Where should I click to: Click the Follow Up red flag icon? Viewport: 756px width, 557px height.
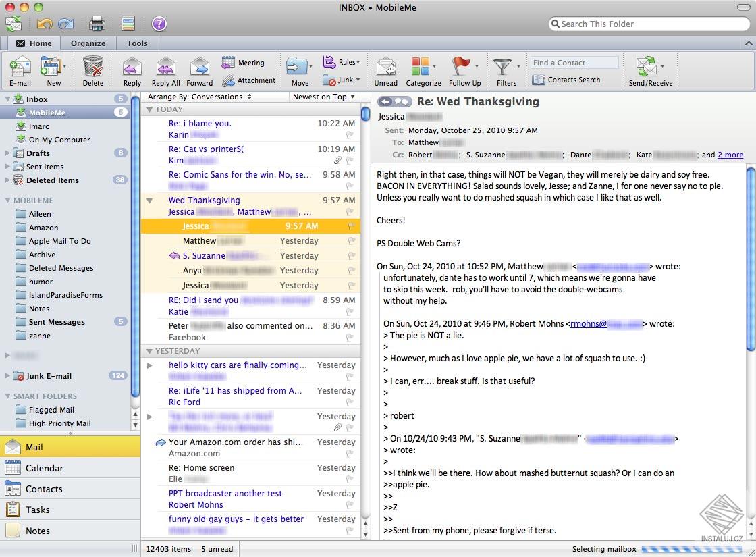coord(461,66)
